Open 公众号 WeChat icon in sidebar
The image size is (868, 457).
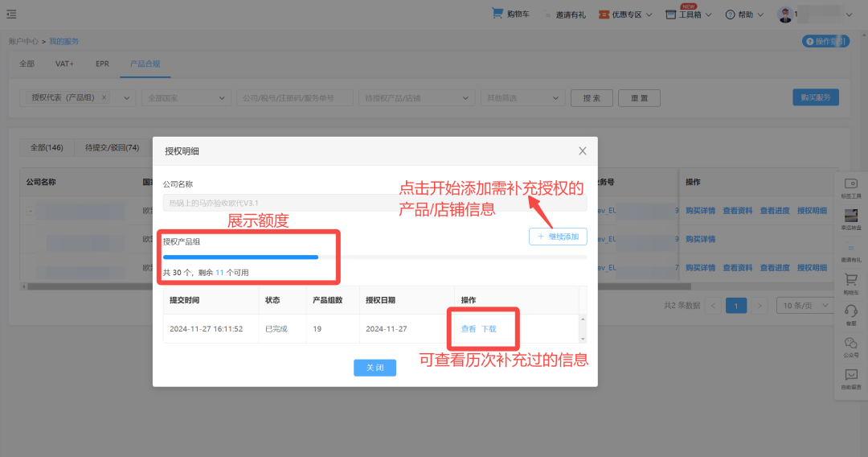(x=851, y=347)
